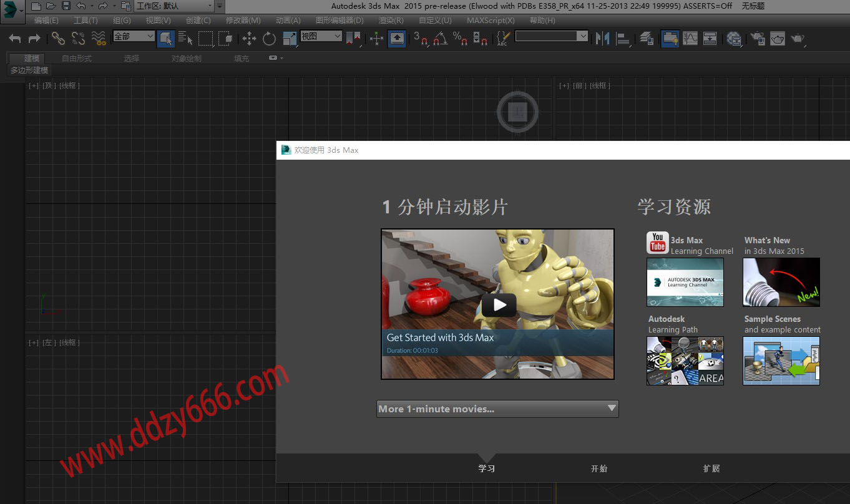Switch to the 开始 tab in welcome dialog
The image size is (850, 504).
[x=599, y=468]
